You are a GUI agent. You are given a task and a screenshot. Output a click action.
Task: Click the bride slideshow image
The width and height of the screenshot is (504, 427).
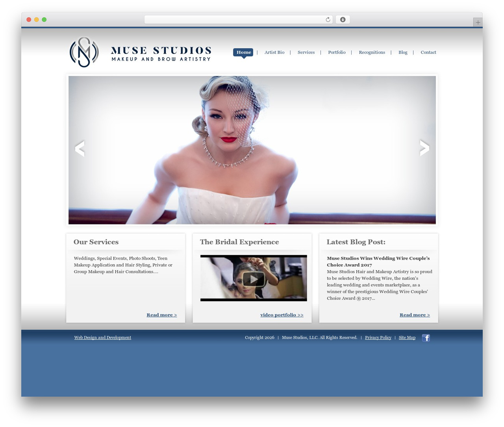pyautogui.click(x=252, y=150)
